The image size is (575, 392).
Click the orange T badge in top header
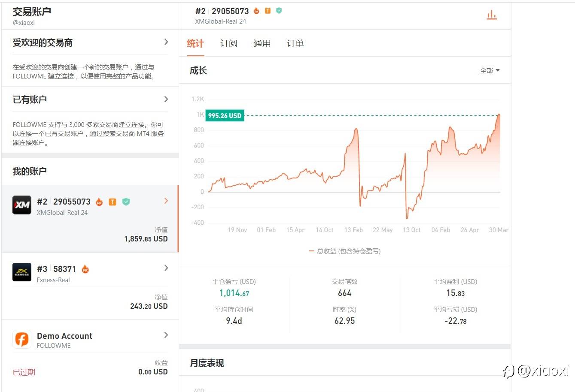pyautogui.click(x=268, y=11)
